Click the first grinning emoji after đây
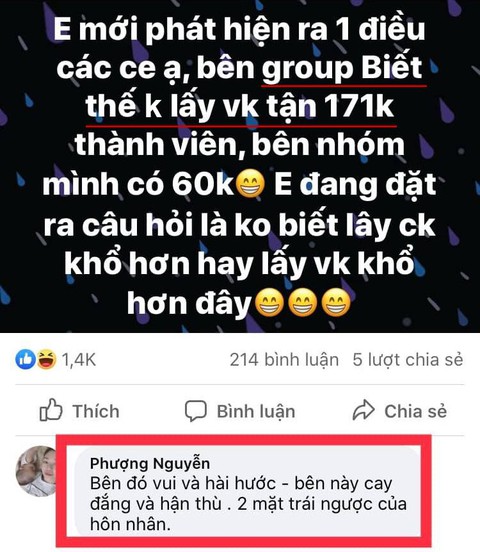 coord(269,302)
